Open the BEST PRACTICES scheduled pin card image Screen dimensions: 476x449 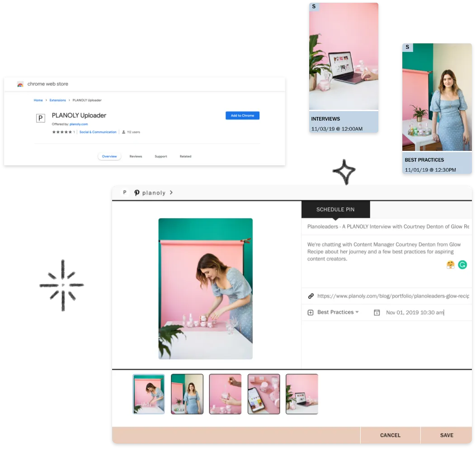click(437, 97)
